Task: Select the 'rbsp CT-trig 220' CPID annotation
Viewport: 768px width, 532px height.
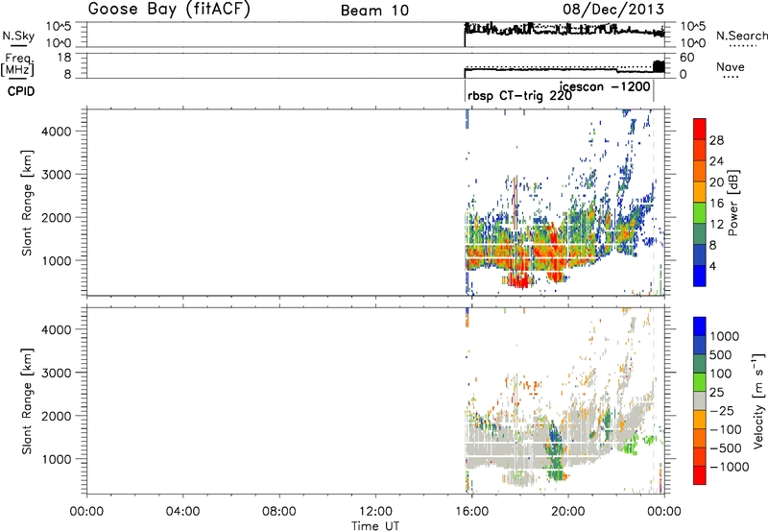Action: tap(519, 96)
